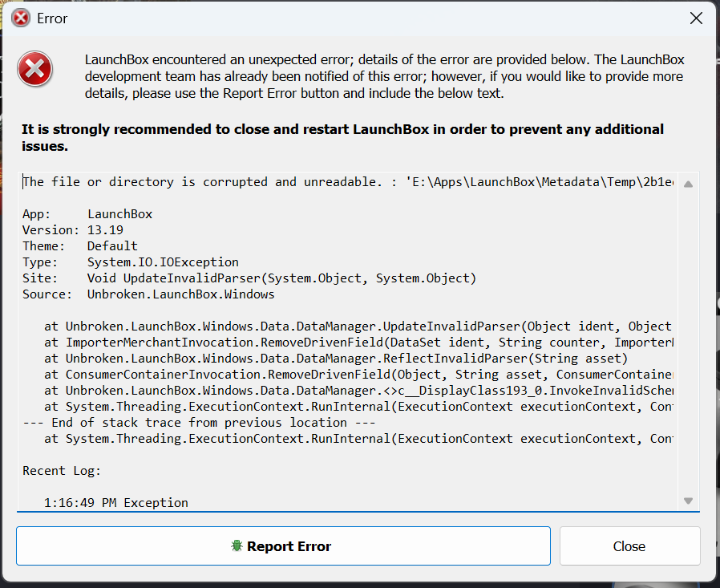720x588 pixels.
Task: Click the green bug icon on Report Error
Action: pyautogui.click(x=237, y=545)
